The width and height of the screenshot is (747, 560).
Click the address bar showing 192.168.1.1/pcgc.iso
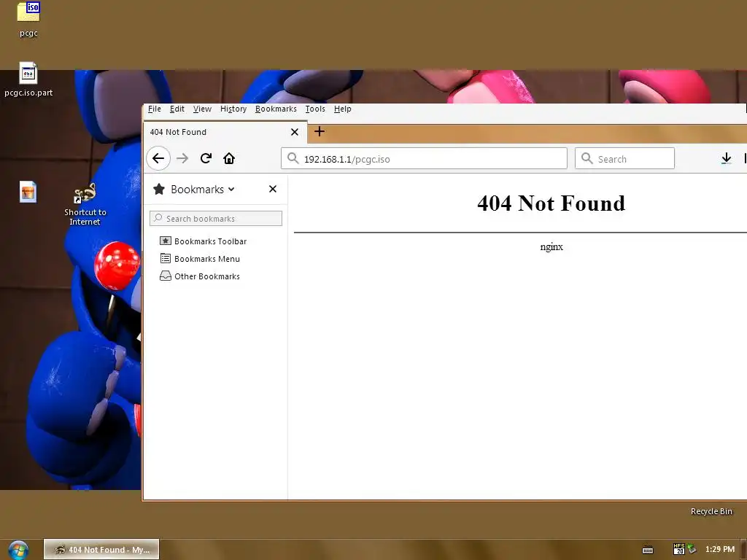[424, 158]
